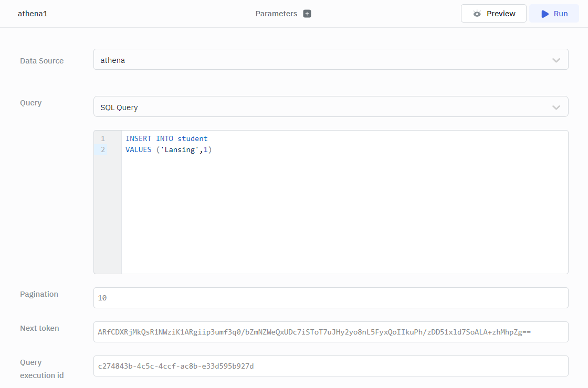Expand the SQL Query chevron arrow
588x388 pixels.
pyautogui.click(x=556, y=107)
